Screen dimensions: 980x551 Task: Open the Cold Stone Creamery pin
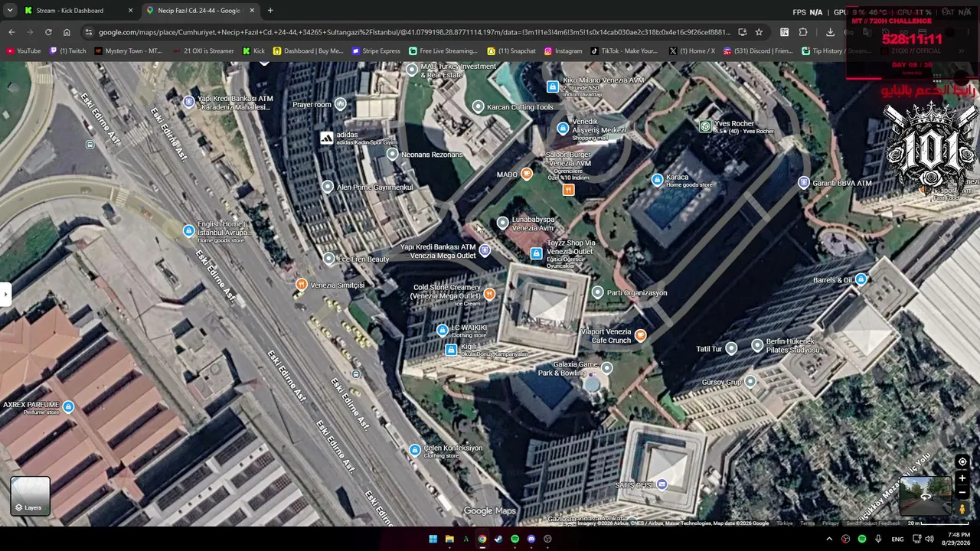(x=489, y=294)
